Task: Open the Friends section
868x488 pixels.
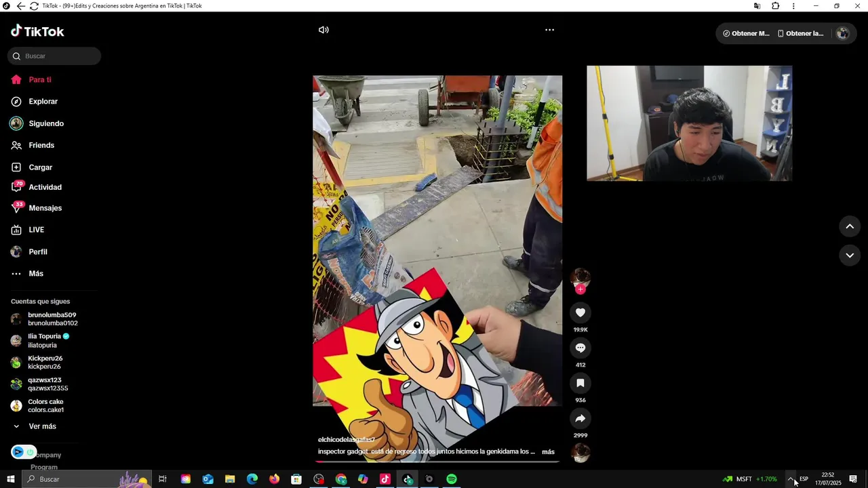Action: click(x=33, y=145)
